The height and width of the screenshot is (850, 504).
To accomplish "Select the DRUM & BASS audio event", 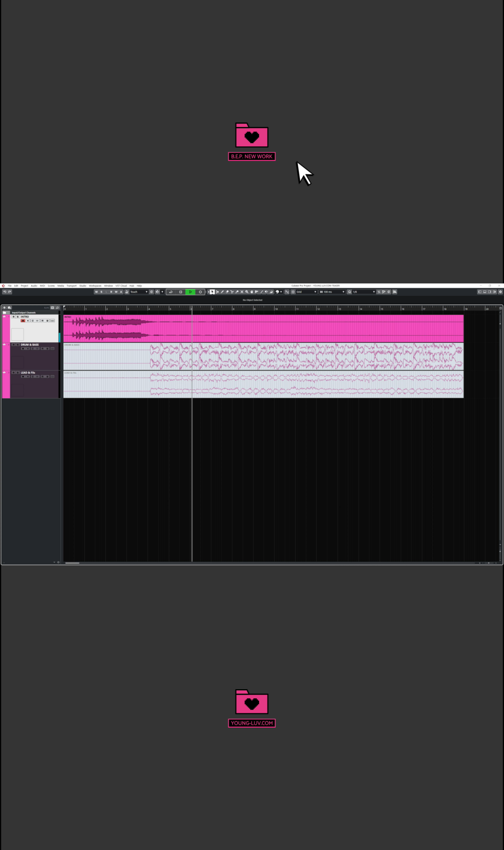I will pos(263,356).
